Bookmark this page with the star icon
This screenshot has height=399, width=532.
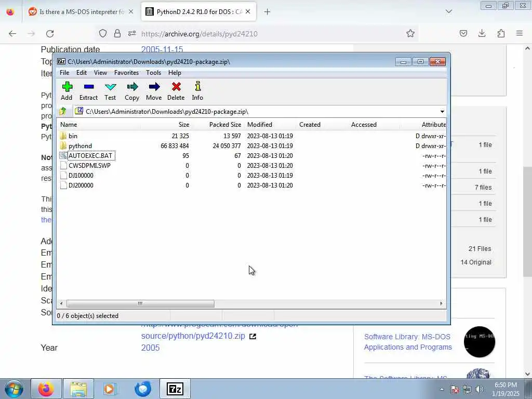(410, 33)
